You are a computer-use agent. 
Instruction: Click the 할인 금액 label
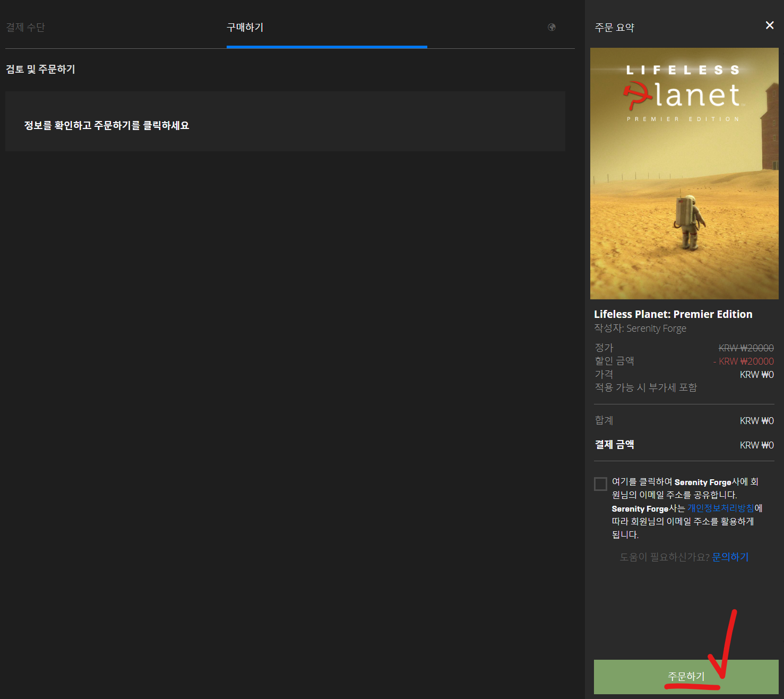coord(615,361)
